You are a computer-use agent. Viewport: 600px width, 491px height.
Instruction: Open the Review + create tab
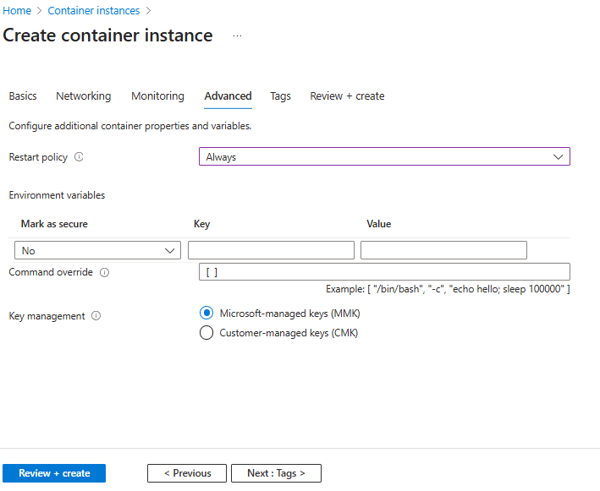pos(347,96)
